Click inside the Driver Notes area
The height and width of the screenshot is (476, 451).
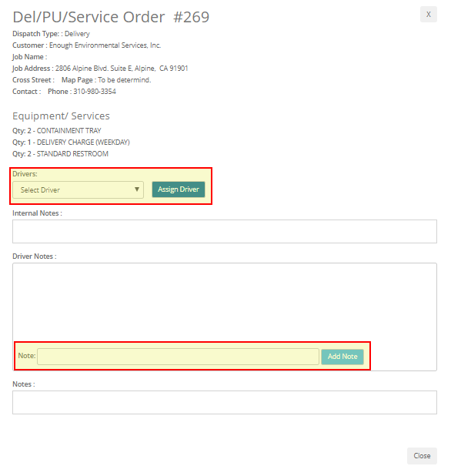225,302
